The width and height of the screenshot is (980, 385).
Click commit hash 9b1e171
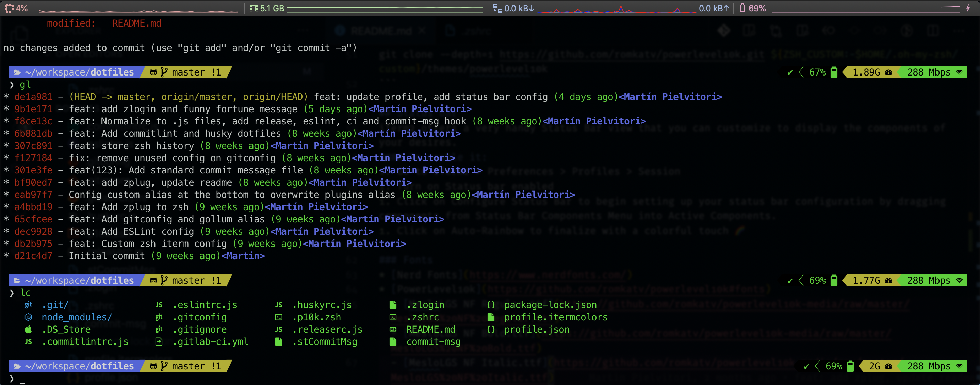pyautogui.click(x=33, y=109)
